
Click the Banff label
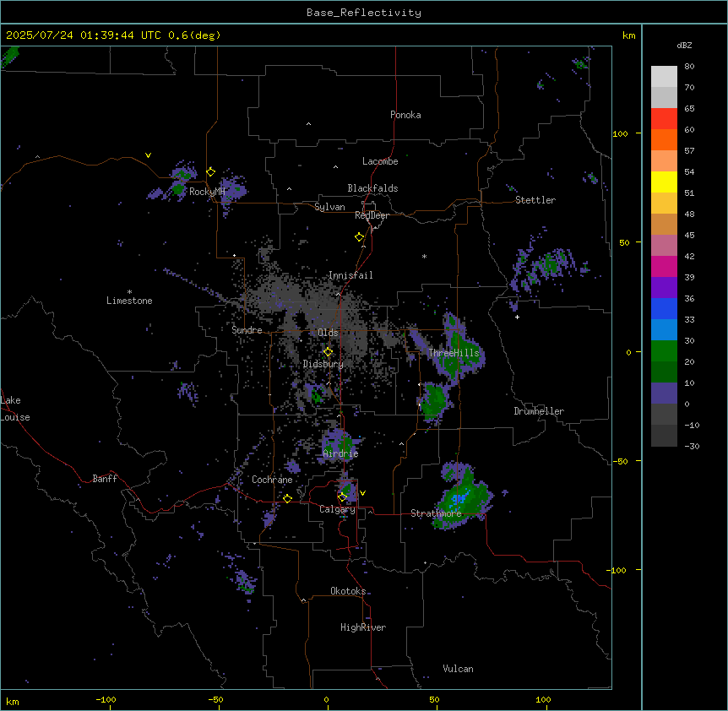point(105,479)
